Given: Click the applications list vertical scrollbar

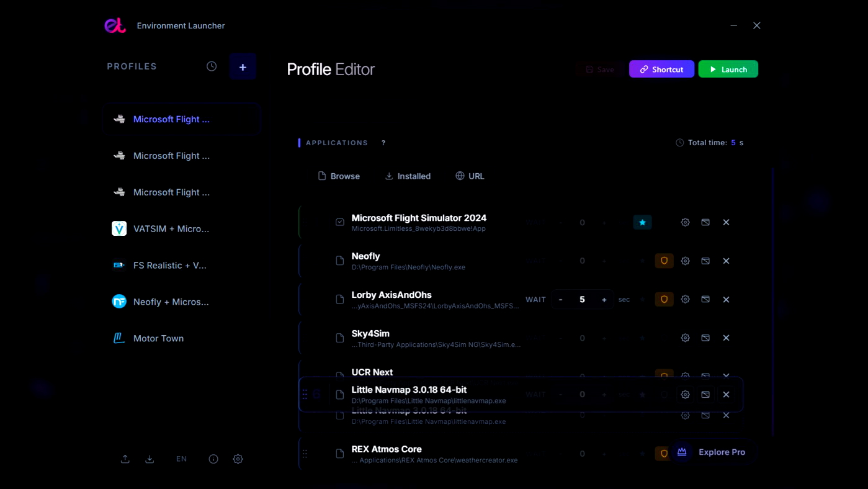Looking at the screenshot, I should (773, 302).
